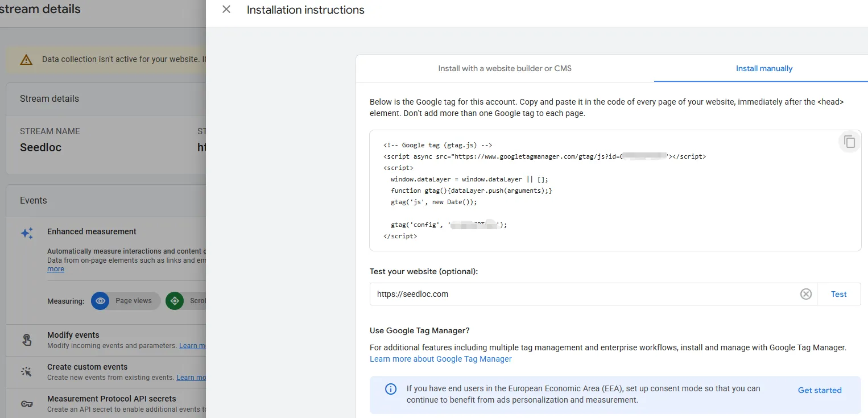Open the Modify events Learn more link
Screen dimensions: 868x418
click(192, 346)
